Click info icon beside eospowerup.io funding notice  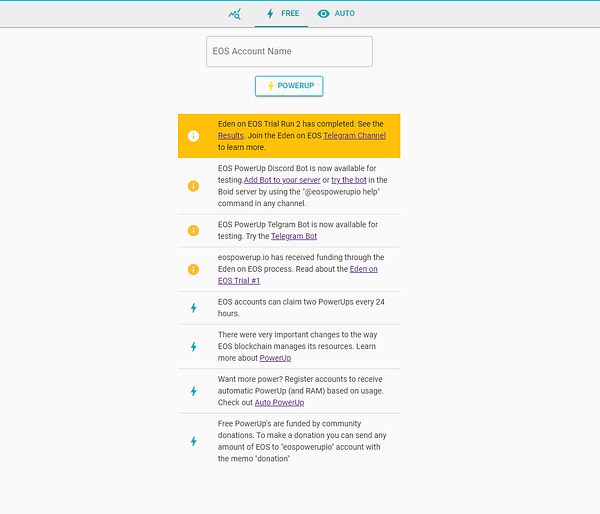click(193, 269)
